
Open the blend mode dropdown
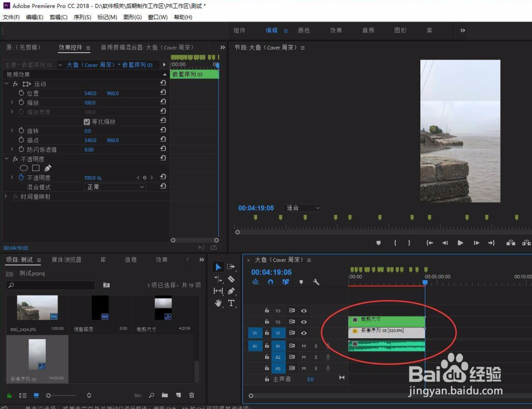[x=115, y=187]
